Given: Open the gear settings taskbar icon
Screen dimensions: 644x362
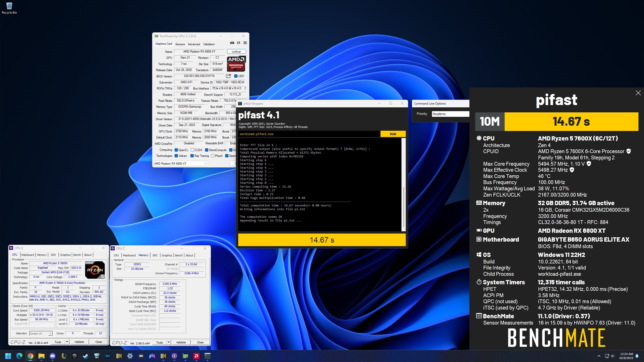Looking at the screenshot, I should (x=130, y=356).
